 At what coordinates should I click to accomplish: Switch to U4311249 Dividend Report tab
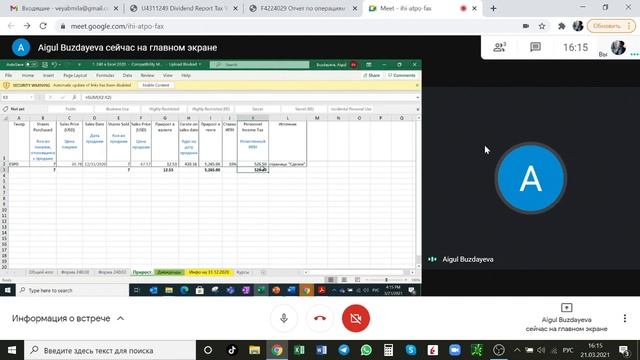point(184,8)
